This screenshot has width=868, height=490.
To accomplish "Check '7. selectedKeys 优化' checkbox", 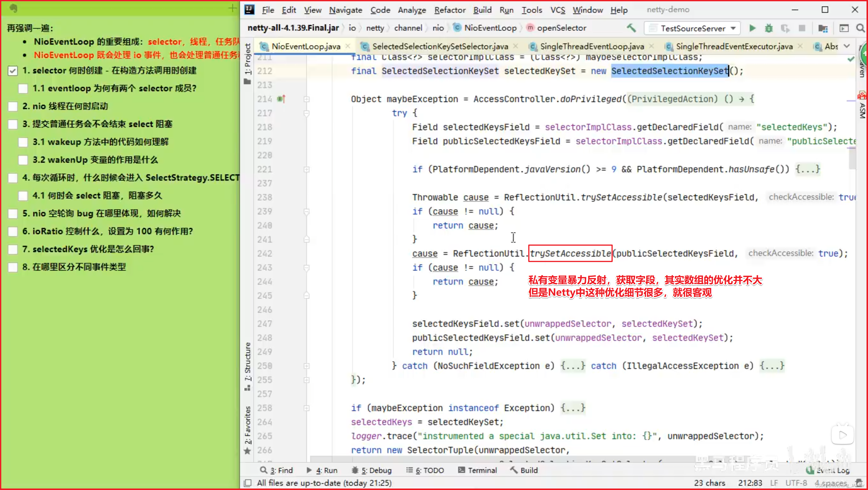I will pyautogui.click(x=13, y=249).
